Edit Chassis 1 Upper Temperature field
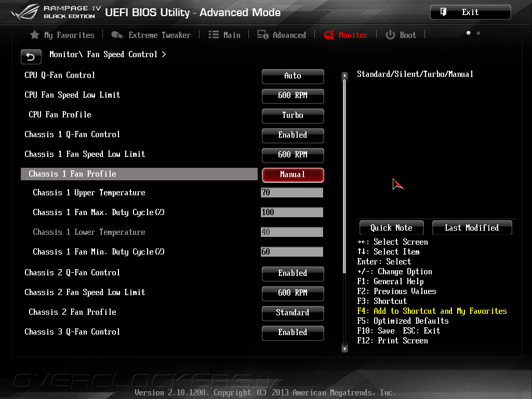The image size is (532, 399). (x=292, y=193)
